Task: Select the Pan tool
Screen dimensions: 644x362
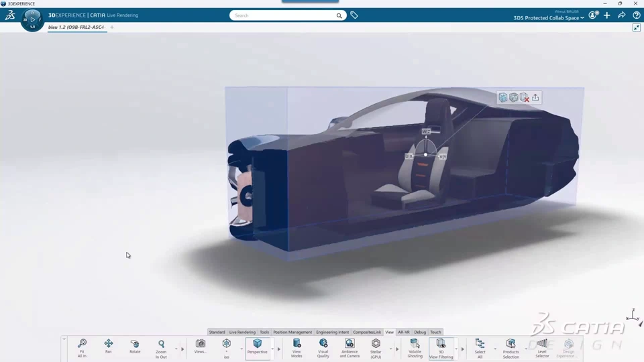Action: [109, 346]
